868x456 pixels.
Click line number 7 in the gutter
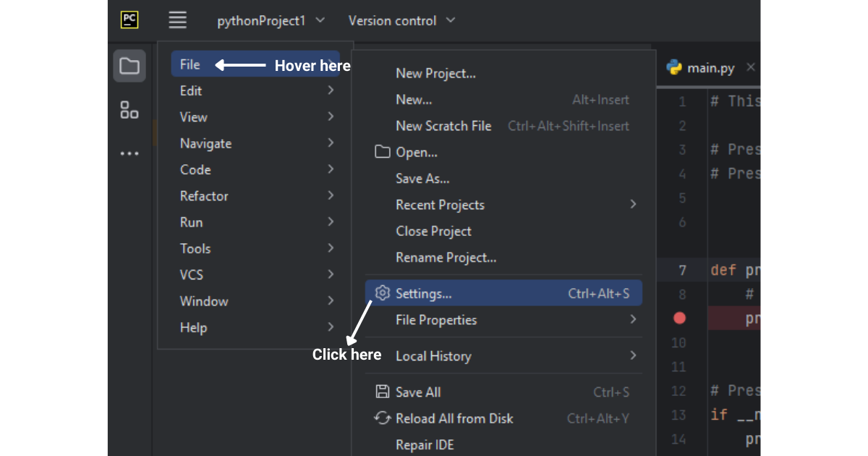[x=682, y=270]
